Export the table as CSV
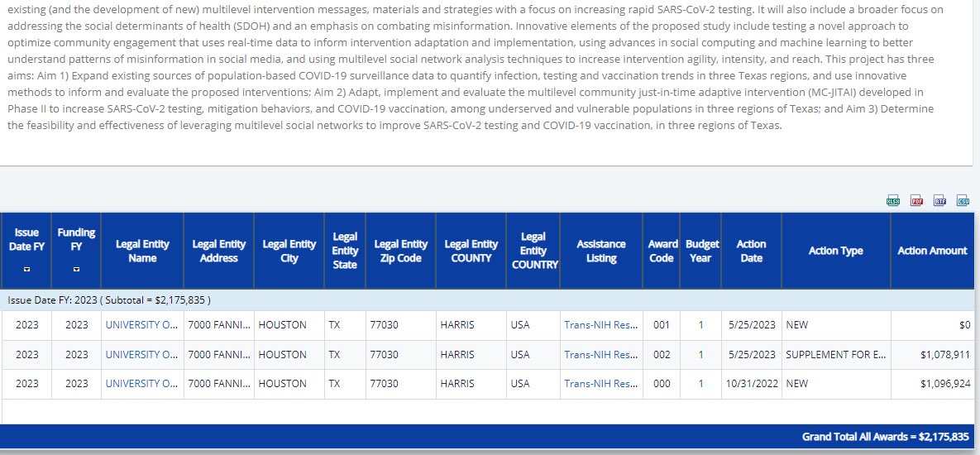 (x=963, y=201)
